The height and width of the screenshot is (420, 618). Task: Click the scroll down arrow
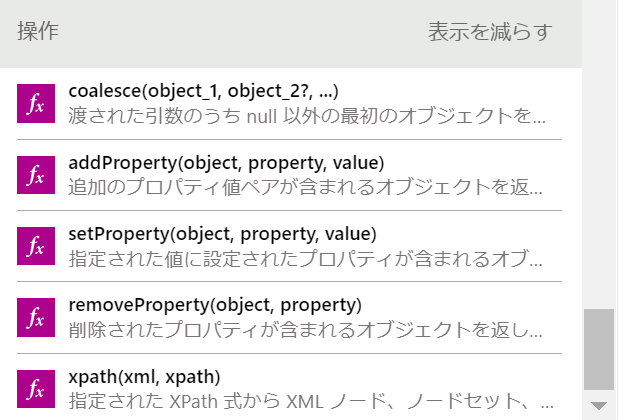600,405
